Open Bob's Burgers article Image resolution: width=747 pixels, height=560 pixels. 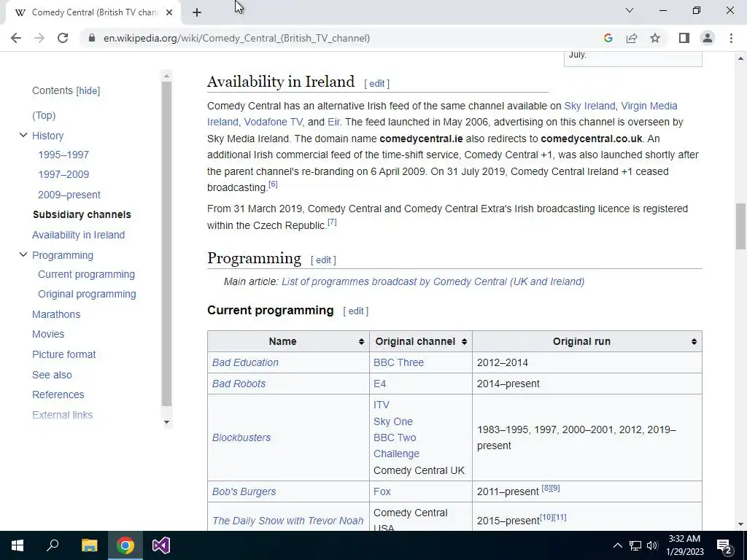[244, 491]
